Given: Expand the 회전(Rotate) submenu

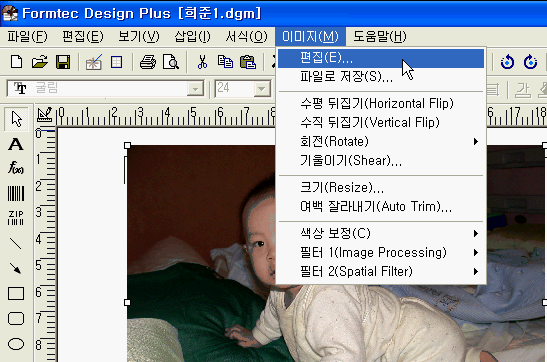Looking at the screenshot, I should click(x=381, y=142).
